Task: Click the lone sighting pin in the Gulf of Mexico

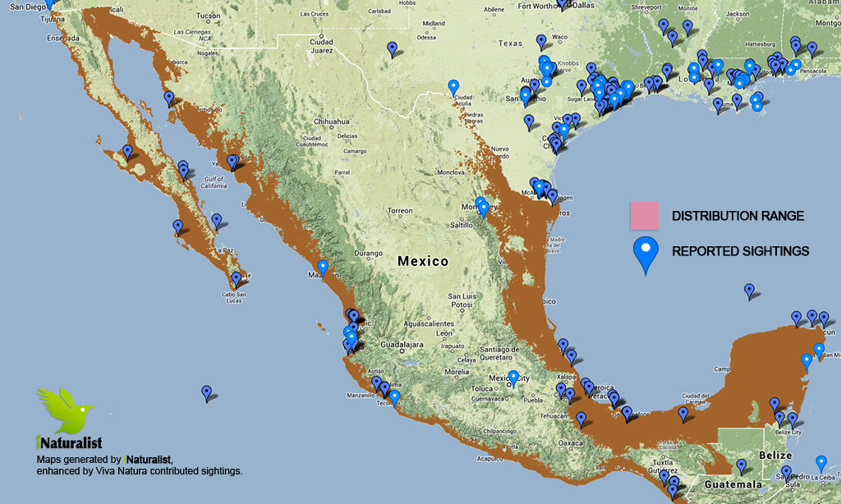Action: click(749, 290)
